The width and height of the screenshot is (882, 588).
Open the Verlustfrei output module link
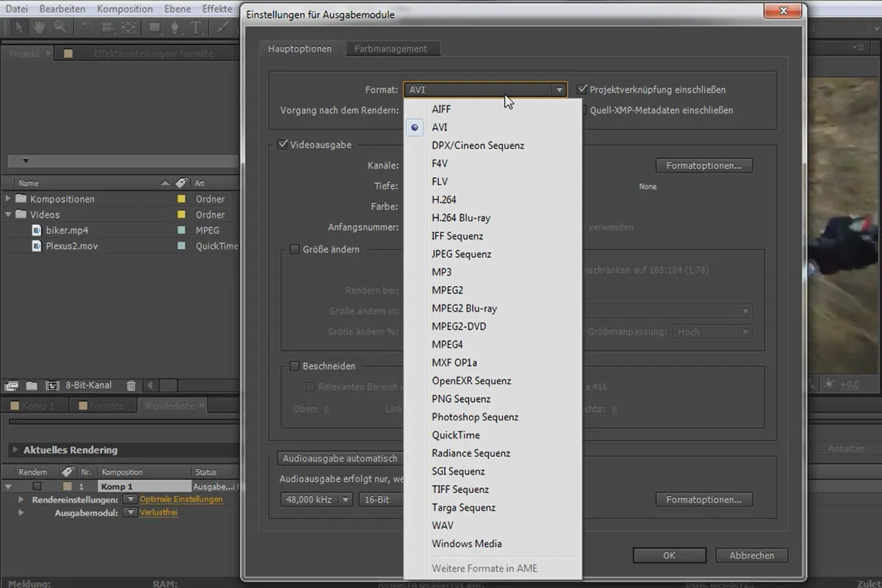click(x=159, y=512)
